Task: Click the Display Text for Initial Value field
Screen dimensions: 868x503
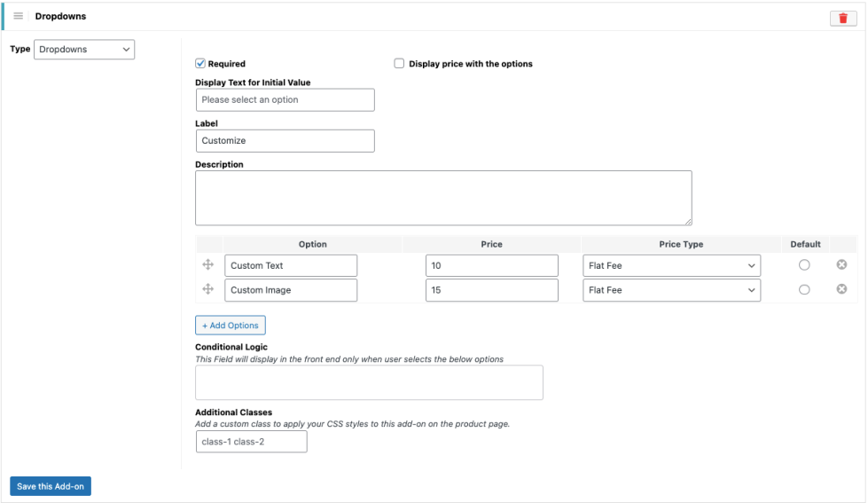Action: click(x=285, y=100)
